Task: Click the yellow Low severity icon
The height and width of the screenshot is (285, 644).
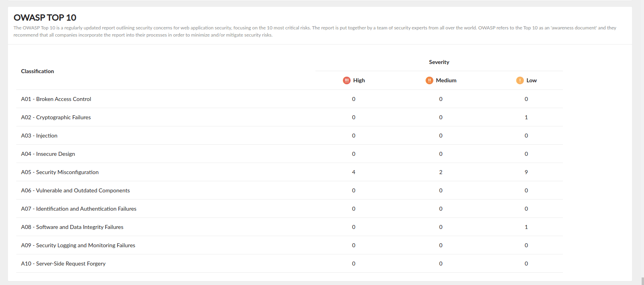Action: pos(520,80)
